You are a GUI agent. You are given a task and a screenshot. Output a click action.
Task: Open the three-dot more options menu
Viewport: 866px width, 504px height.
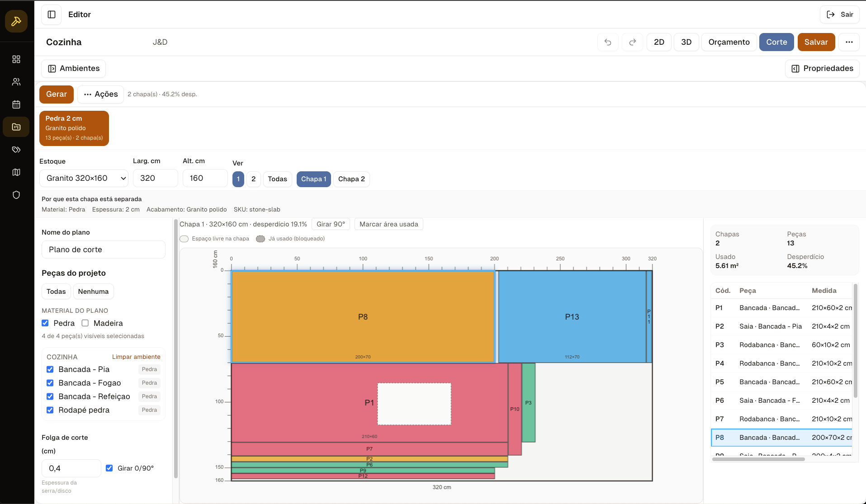[x=849, y=42]
